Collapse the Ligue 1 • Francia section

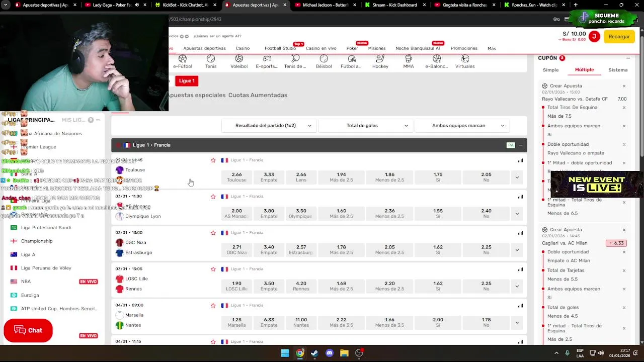click(521, 145)
